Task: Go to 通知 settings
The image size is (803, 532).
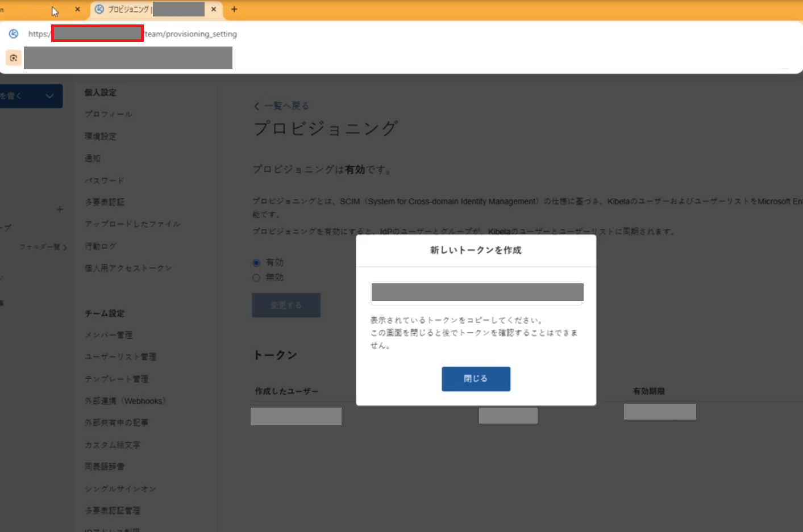Action: 93,158
